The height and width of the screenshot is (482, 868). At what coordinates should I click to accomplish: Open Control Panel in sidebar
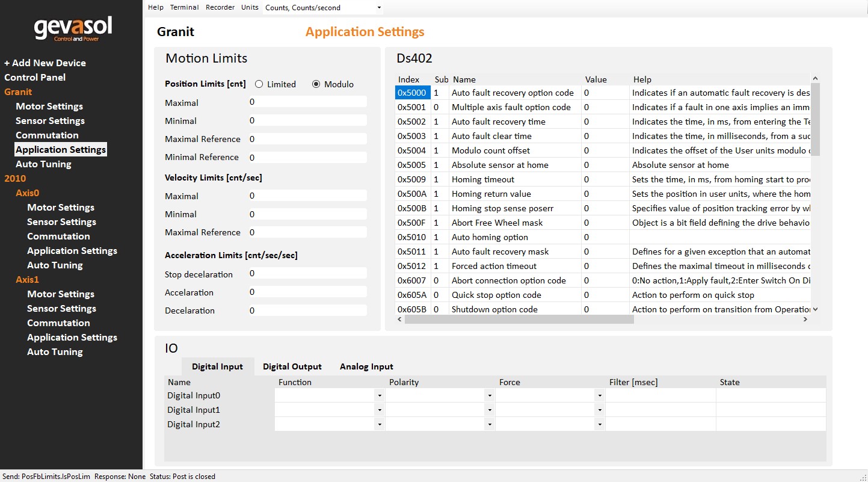[35, 77]
